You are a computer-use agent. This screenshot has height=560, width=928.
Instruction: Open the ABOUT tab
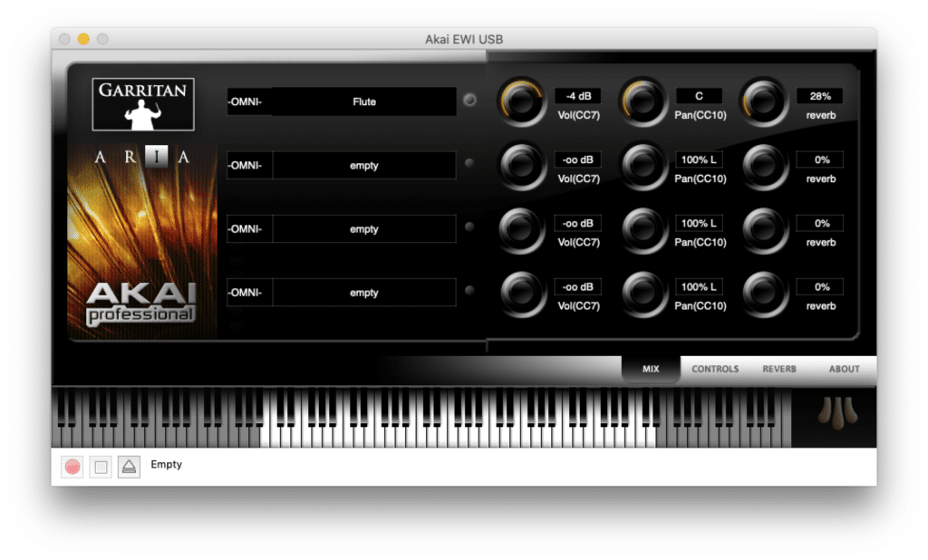point(844,369)
